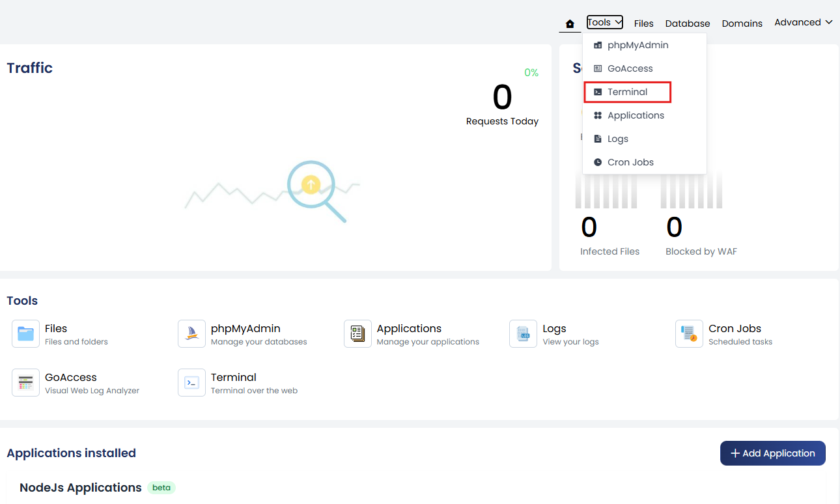Click the 0% traffic percentage indicator

531,73
